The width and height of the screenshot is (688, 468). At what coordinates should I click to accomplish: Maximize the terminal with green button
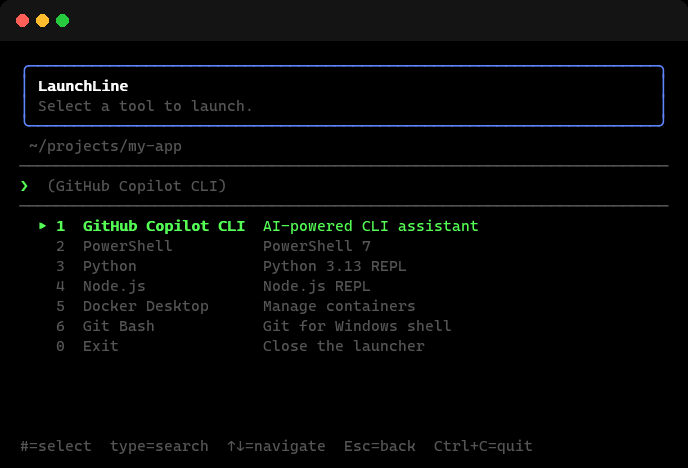pos(63,21)
